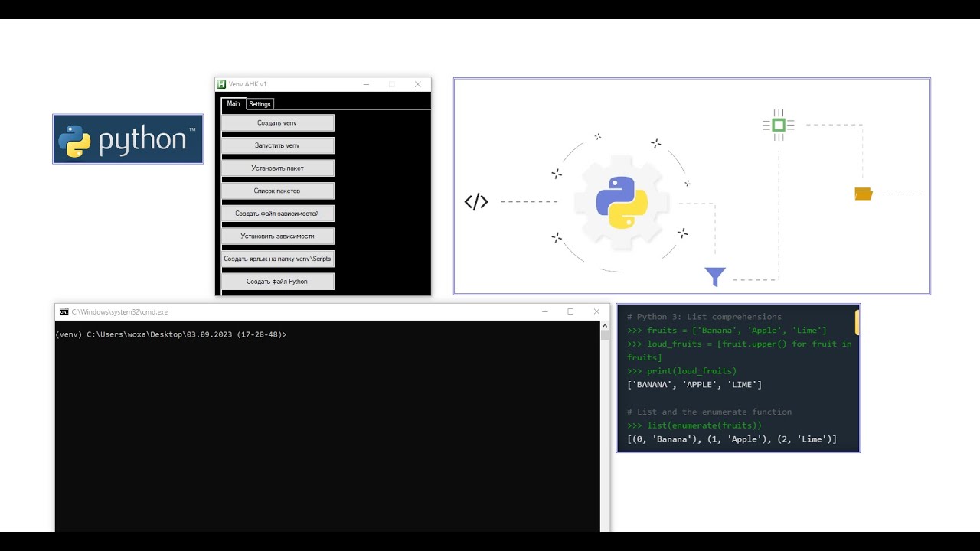Click the ['BANANA', 'APPLE', 'LIME'] output
The height and width of the screenshot is (551, 980).
point(694,385)
